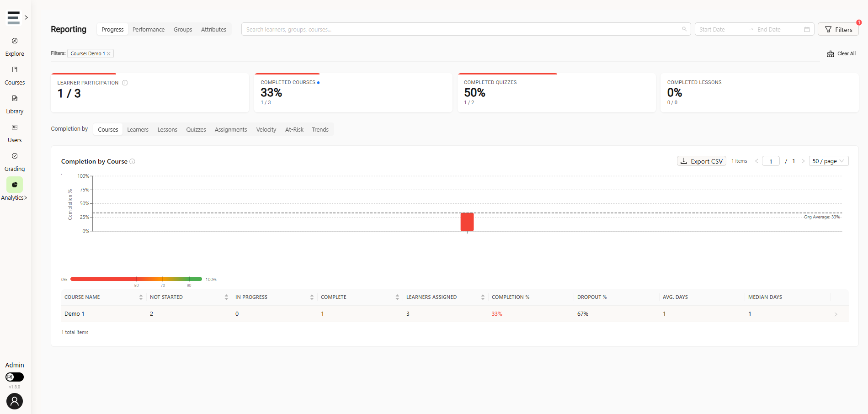Click the 33% completion value in Demo 1 row

497,314
